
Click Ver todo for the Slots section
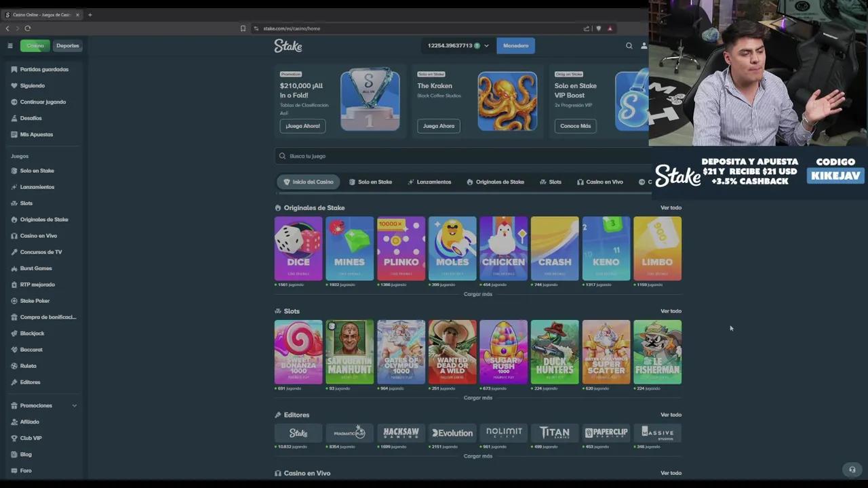click(x=671, y=311)
